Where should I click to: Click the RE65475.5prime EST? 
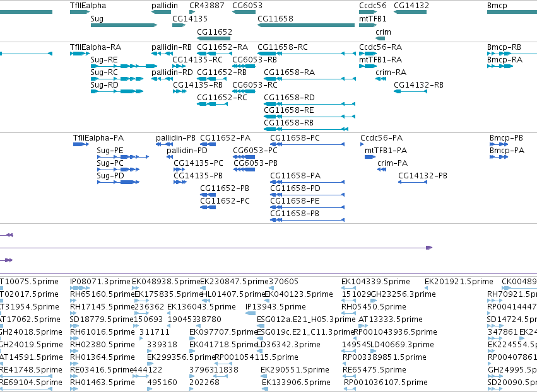(349, 376)
